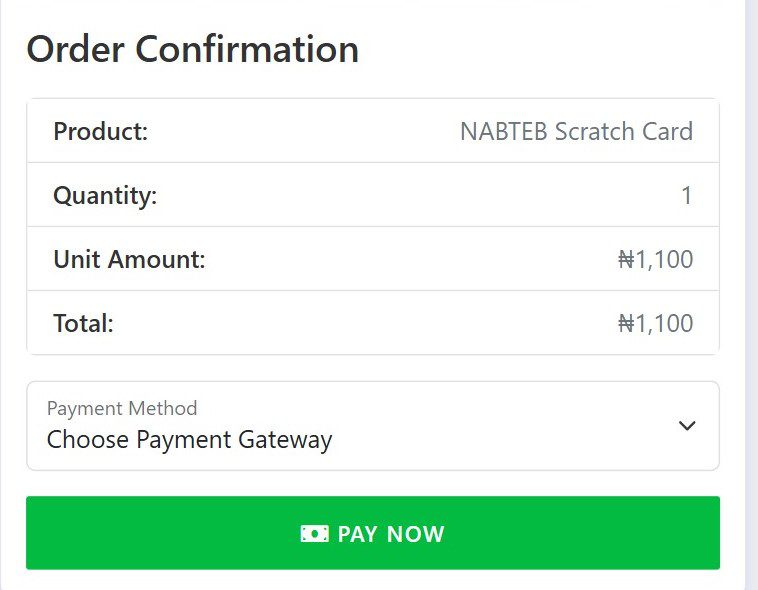Click the Payment Method field label
Image resolution: width=758 pixels, height=590 pixels.
[x=122, y=408]
